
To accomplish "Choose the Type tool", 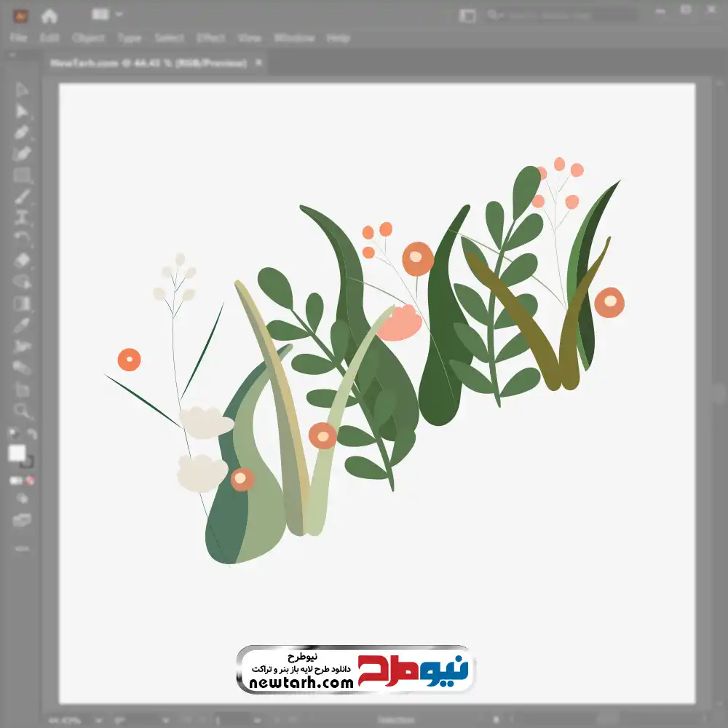I will point(21,217).
